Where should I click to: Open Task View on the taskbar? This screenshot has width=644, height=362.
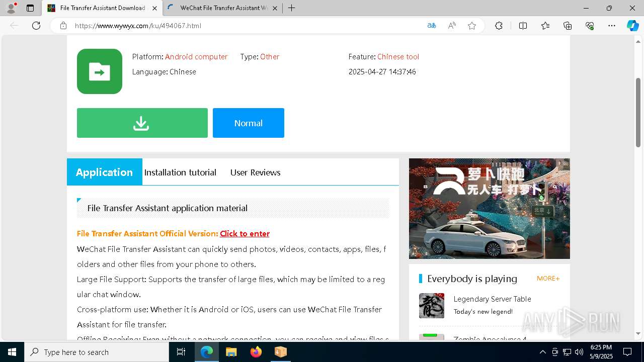point(182,352)
